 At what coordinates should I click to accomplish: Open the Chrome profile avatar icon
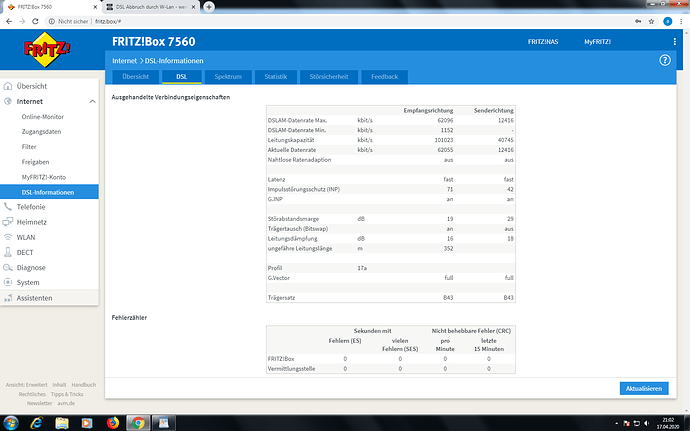click(668, 21)
